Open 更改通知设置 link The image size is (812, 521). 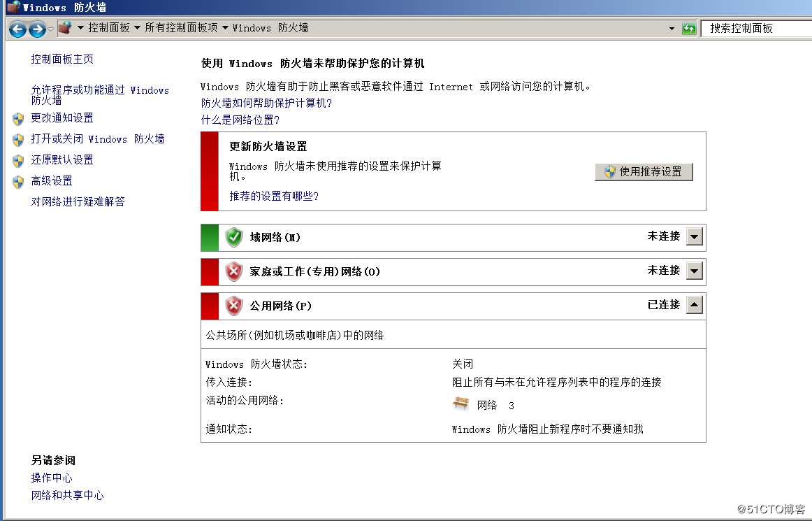(62, 118)
